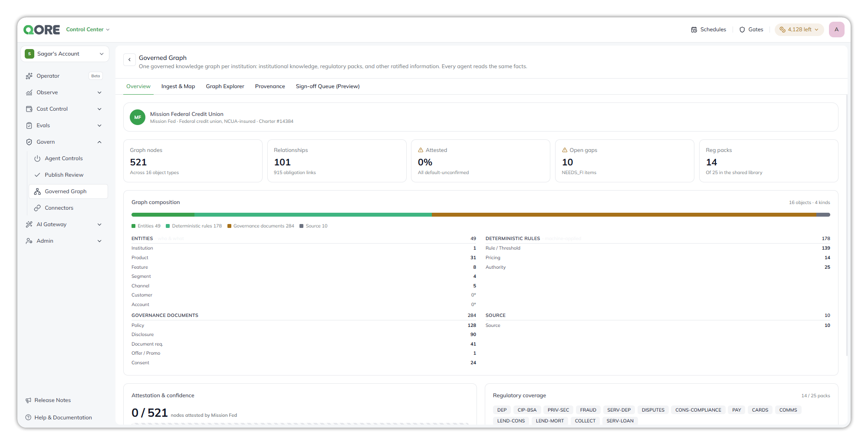
Task: Select the Overview tab
Action: coord(138,86)
